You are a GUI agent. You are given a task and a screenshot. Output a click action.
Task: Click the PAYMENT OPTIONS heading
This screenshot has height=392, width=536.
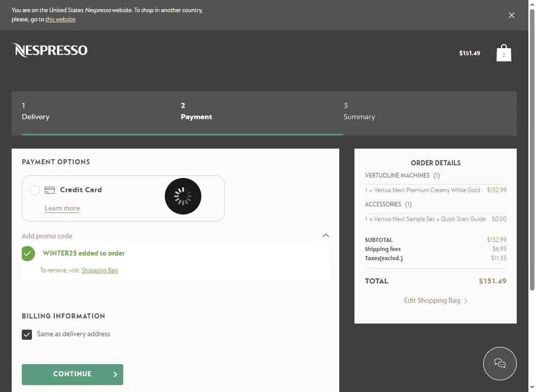coord(56,162)
